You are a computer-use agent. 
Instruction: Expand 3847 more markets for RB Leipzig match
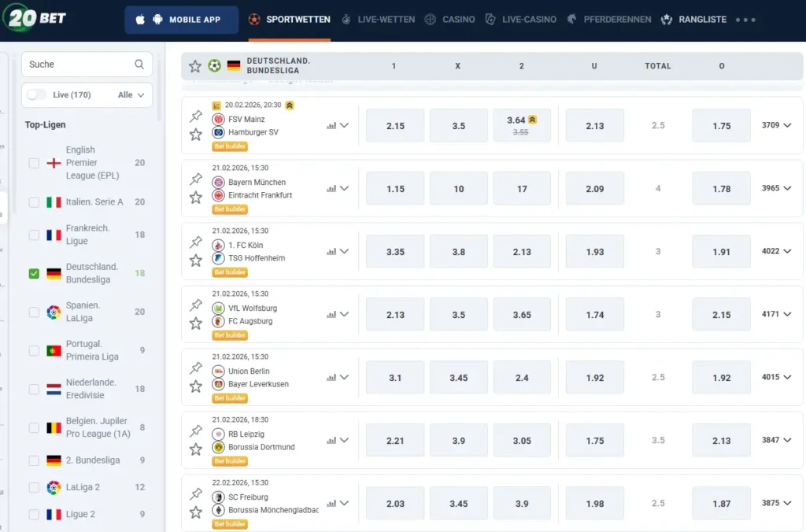click(x=776, y=440)
